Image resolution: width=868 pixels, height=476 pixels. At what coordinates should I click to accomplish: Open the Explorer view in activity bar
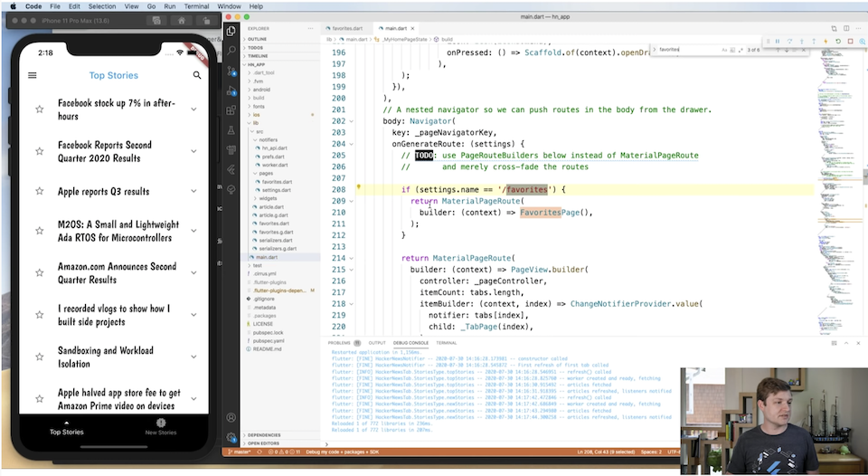[231, 31]
